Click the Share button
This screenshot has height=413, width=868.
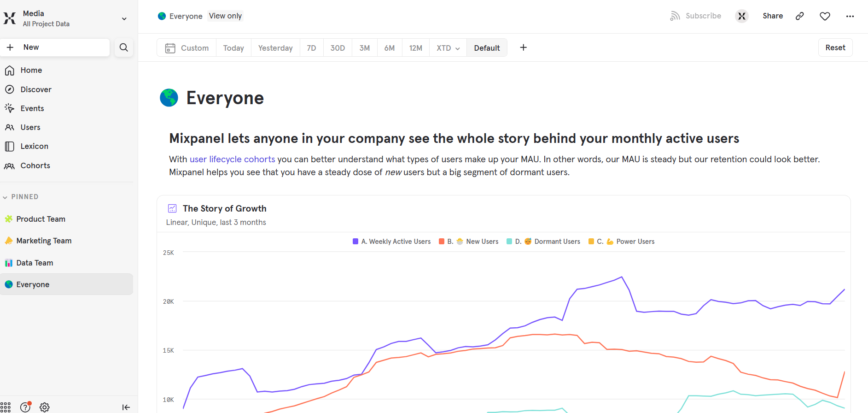point(773,16)
